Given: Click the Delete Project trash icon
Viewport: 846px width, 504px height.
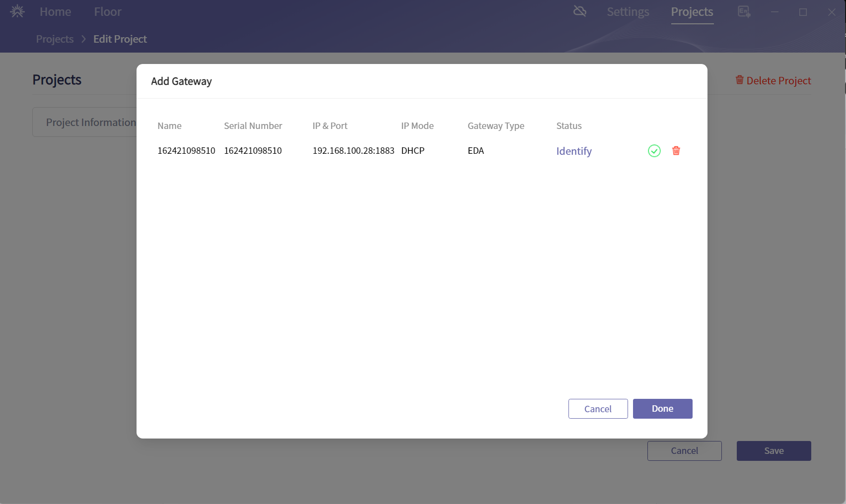Looking at the screenshot, I should [x=739, y=80].
